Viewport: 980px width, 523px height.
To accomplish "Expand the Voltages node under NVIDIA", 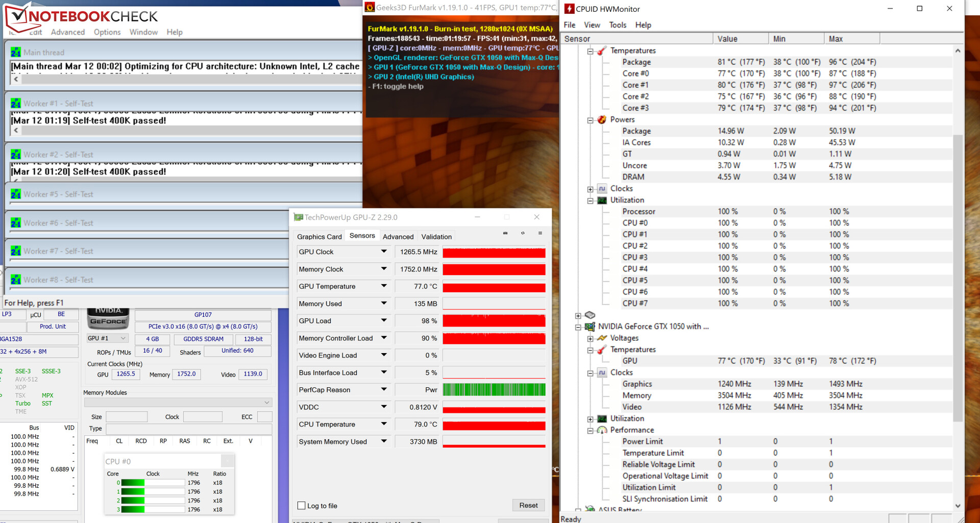I will click(590, 338).
